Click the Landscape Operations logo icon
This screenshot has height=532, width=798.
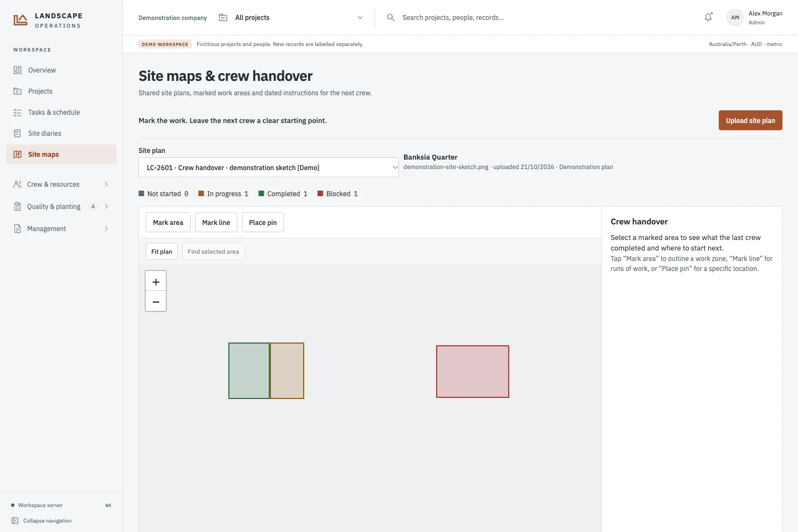click(21, 21)
